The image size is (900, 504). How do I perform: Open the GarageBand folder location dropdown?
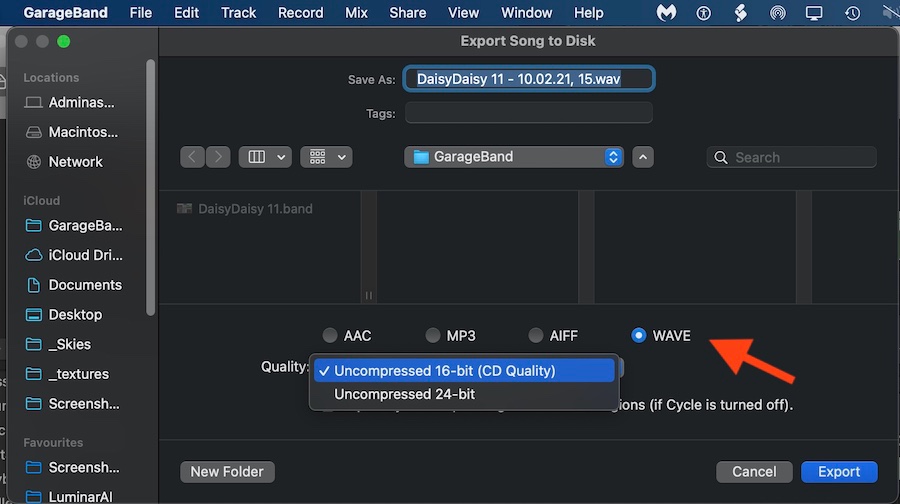click(515, 157)
